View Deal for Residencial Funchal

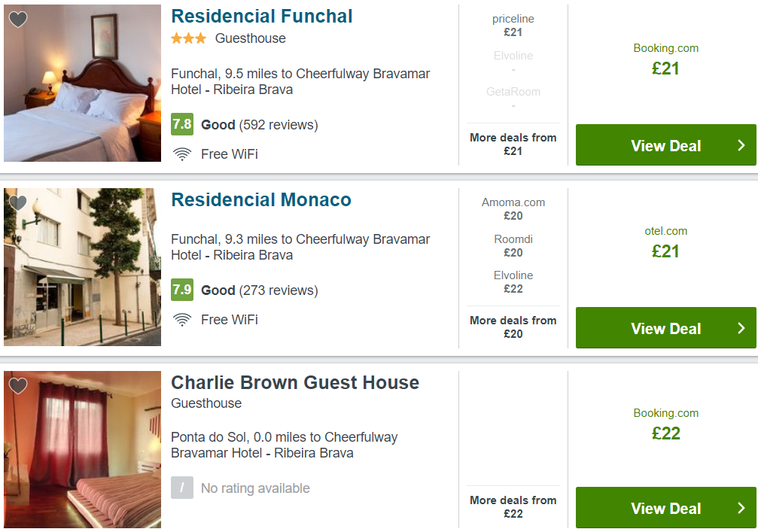tap(665, 145)
